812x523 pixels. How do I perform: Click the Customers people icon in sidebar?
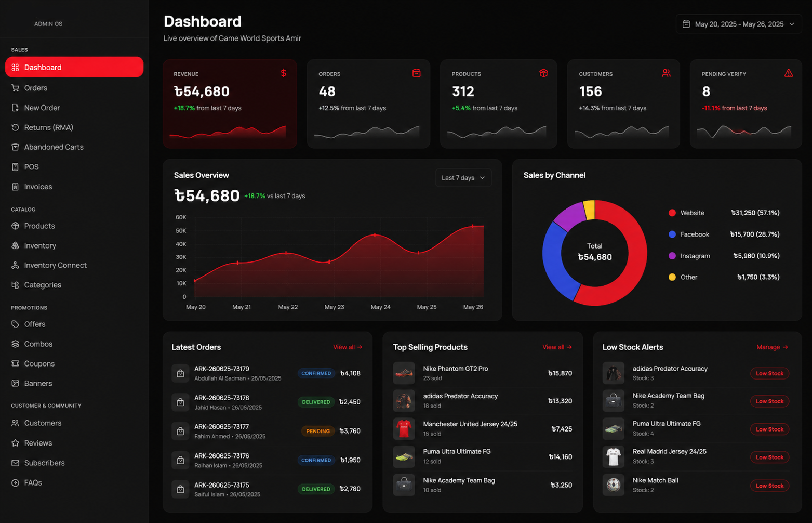tap(15, 423)
